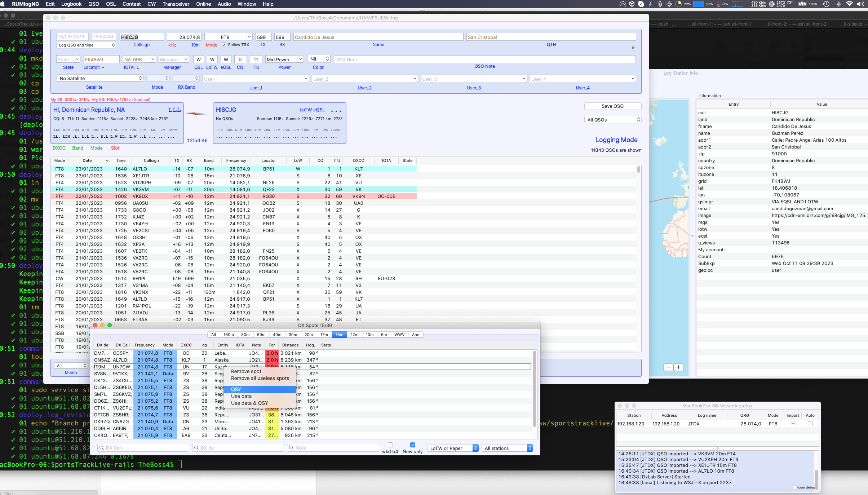868x495 pixels.
Task: Click the fan speed icon in menu bar
Action: click(x=772, y=4)
